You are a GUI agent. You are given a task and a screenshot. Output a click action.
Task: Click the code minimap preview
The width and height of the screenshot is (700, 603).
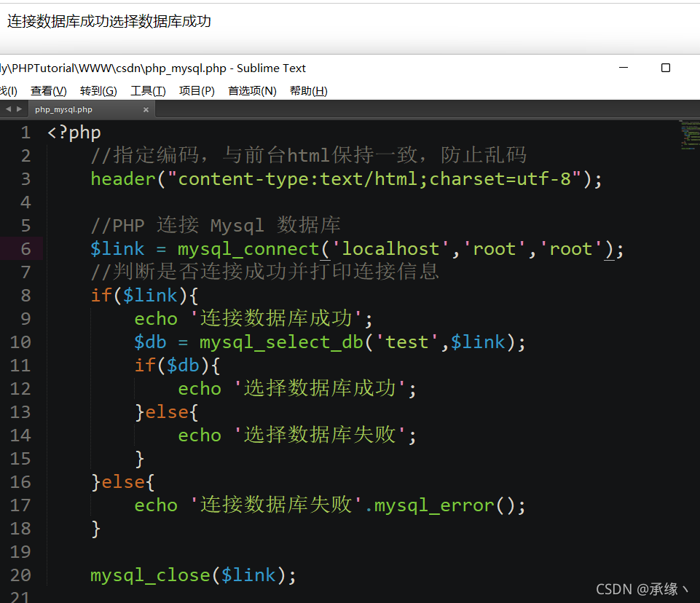(691, 135)
